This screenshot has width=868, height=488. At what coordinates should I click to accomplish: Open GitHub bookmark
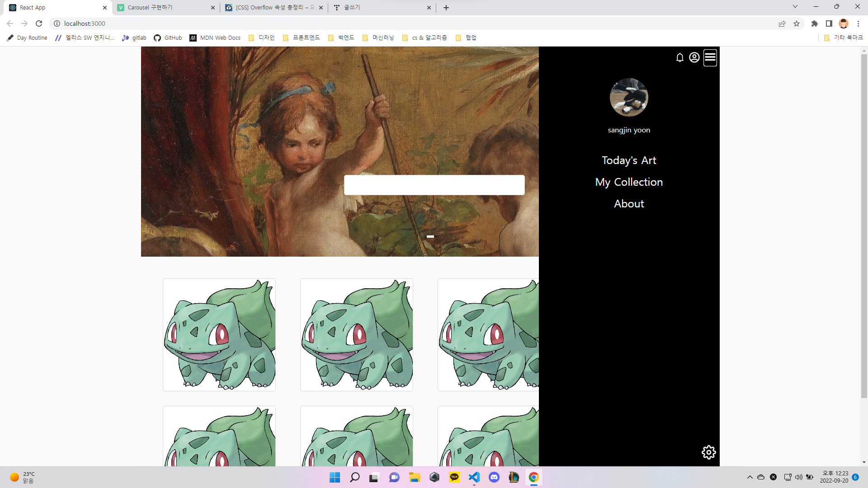pyautogui.click(x=168, y=38)
